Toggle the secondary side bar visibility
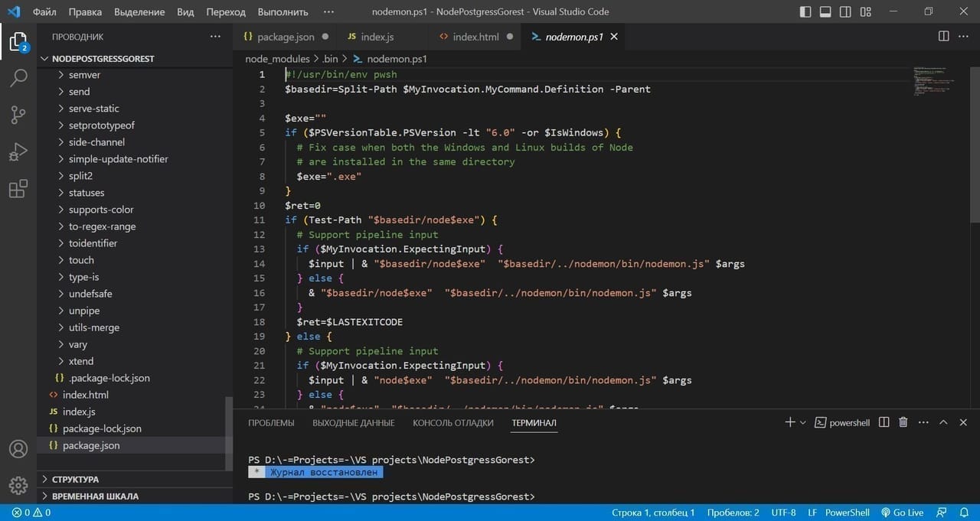This screenshot has height=521, width=980. (845, 11)
